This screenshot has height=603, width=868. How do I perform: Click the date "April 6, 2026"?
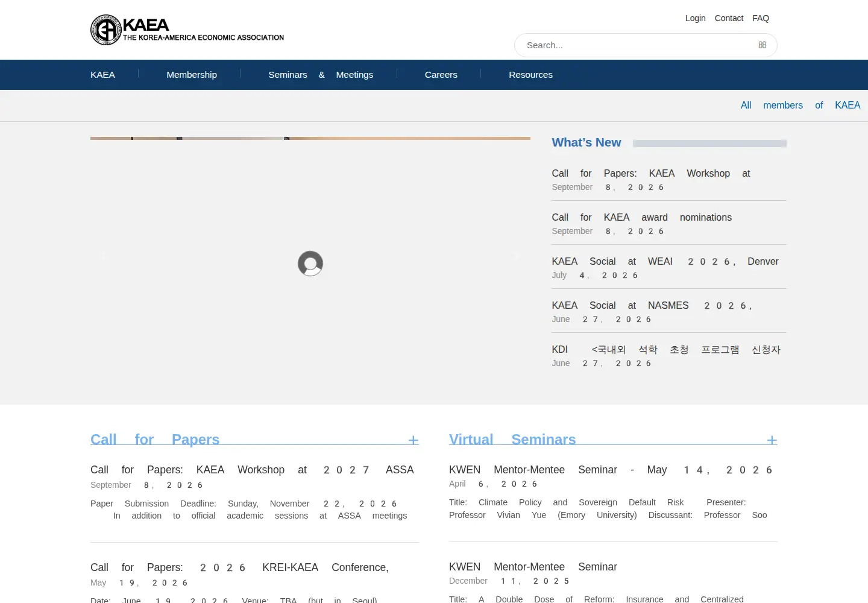pos(493,484)
